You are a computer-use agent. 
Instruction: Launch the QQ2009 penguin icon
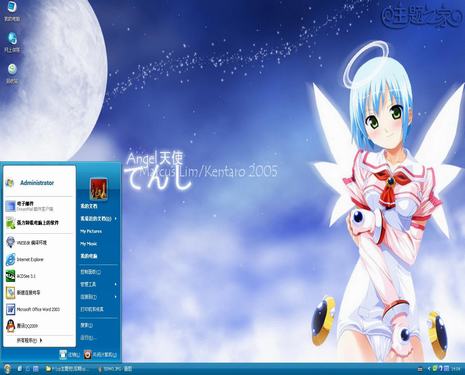(x=10, y=326)
